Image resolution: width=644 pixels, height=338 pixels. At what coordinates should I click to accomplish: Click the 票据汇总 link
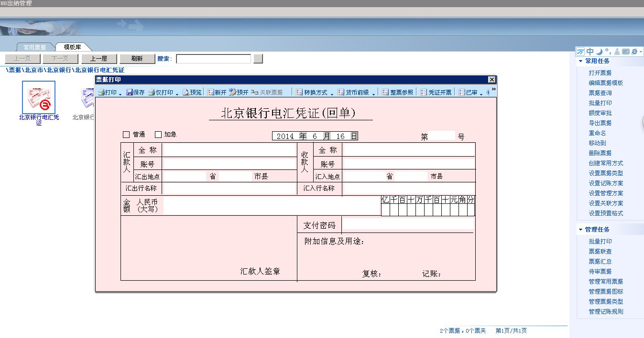(600, 262)
